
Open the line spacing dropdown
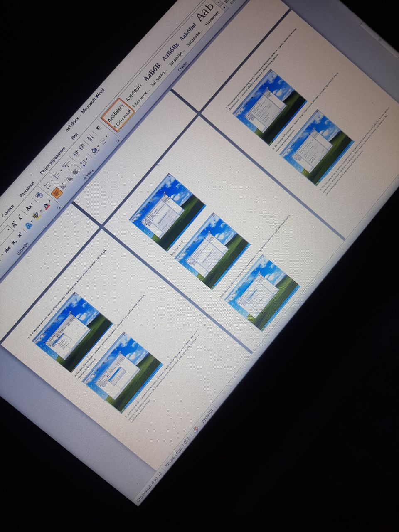tap(84, 163)
